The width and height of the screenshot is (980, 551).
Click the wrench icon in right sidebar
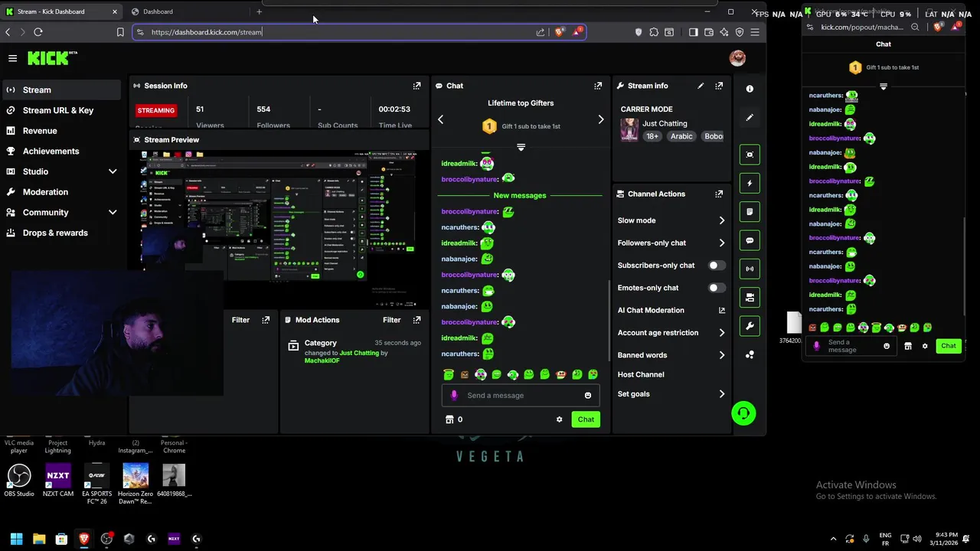pyautogui.click(x=750, y=326)
